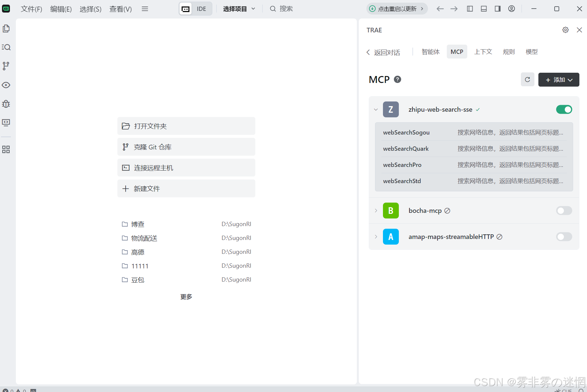Viewport: 587px width, 392px height.
Task: Switch to the 规则 tab
Action: [509, 52]
